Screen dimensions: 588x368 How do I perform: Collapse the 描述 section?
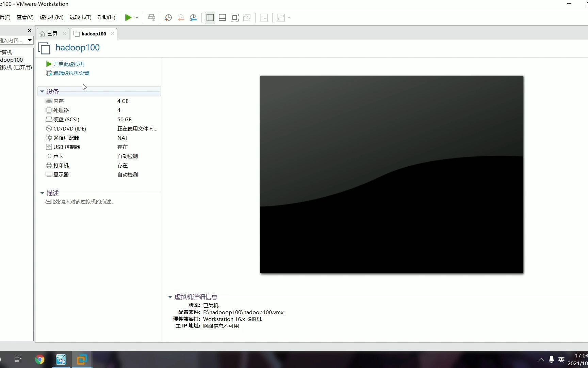(x=42, y=193)
